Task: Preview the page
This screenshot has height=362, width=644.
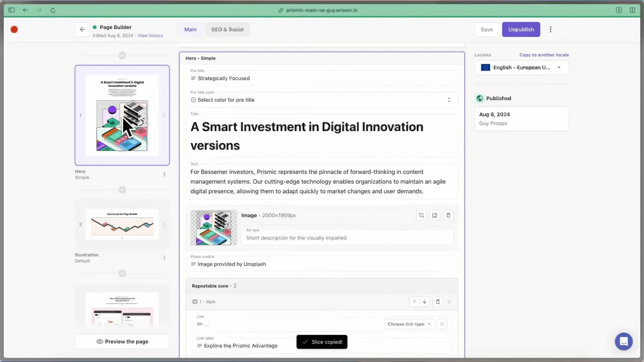Action: click(122, 342)
